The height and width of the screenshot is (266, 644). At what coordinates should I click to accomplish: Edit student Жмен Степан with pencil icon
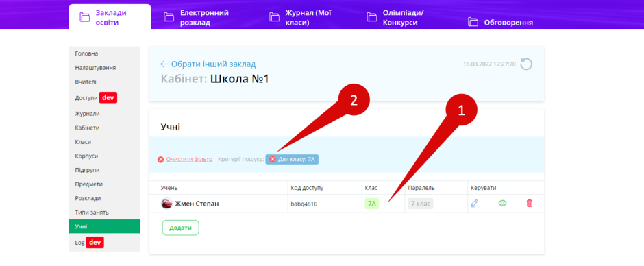pyautogui.click(x=475, y=203)
